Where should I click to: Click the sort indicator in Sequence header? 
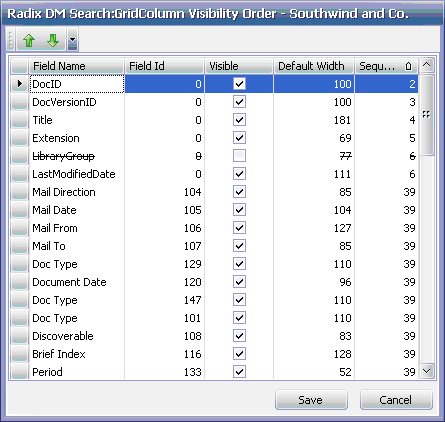pyautogui.click(x=408, y=66)
